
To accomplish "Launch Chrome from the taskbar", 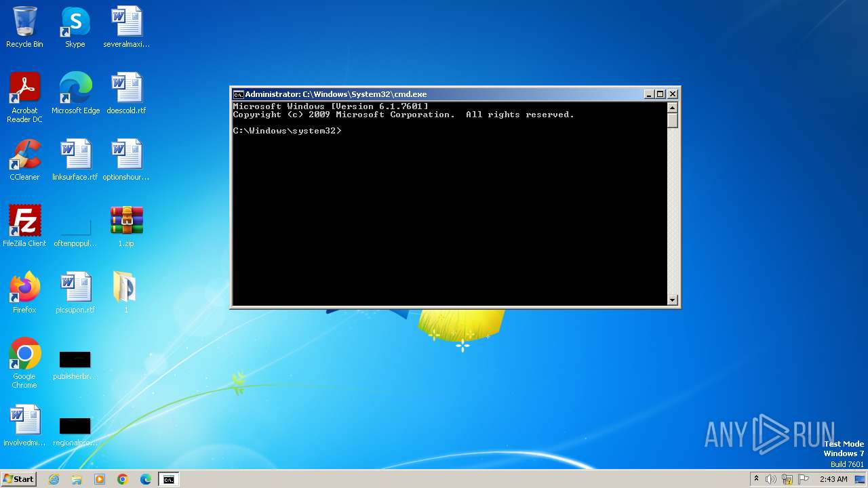I will (x=123, y=479).
